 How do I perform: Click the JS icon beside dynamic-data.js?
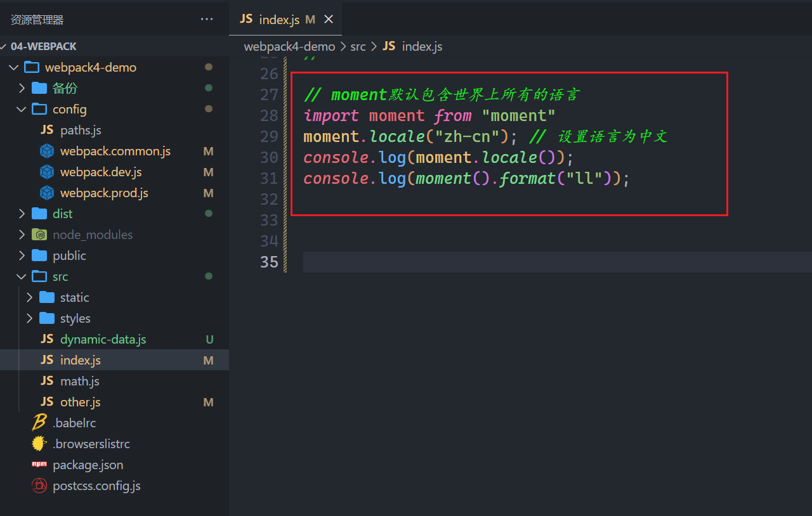(x=47, y=339)
